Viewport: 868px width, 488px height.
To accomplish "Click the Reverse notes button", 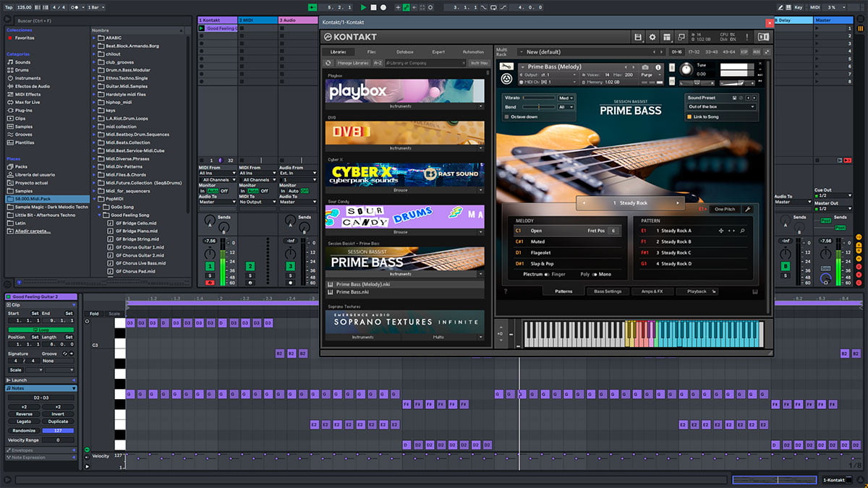I will [x=24, y=414].
